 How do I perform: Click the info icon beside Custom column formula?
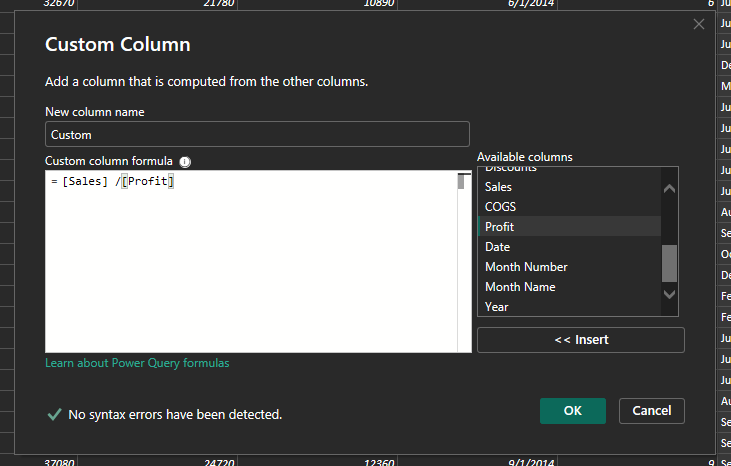coord(185,162)
